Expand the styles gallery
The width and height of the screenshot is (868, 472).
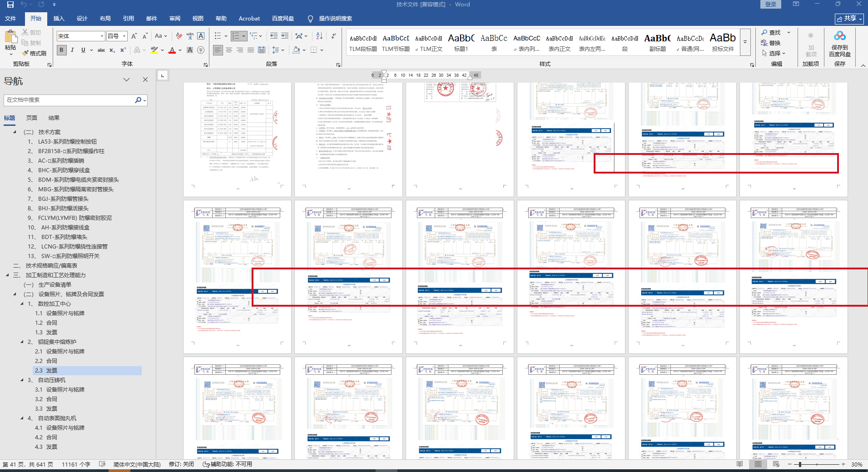[745, 42]
